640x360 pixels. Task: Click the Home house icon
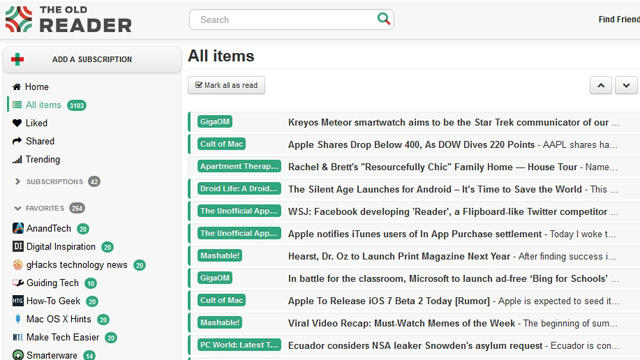coord(17,87)
